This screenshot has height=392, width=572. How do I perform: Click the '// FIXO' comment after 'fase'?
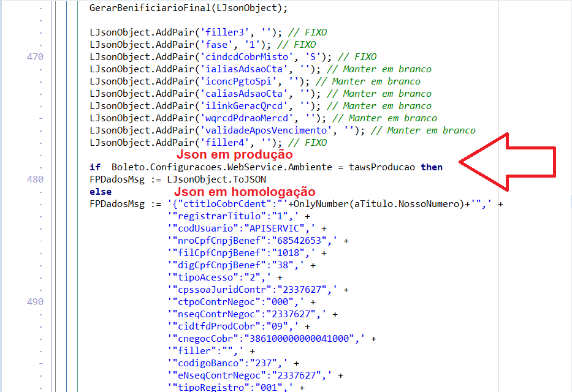click(297, 45)
